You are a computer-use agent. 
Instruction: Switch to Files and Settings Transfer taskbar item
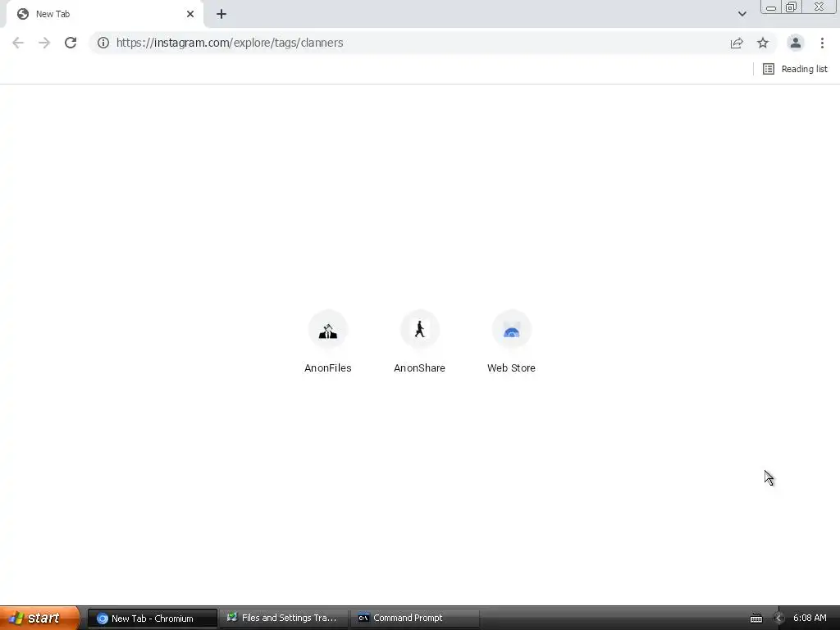(283, 619)
